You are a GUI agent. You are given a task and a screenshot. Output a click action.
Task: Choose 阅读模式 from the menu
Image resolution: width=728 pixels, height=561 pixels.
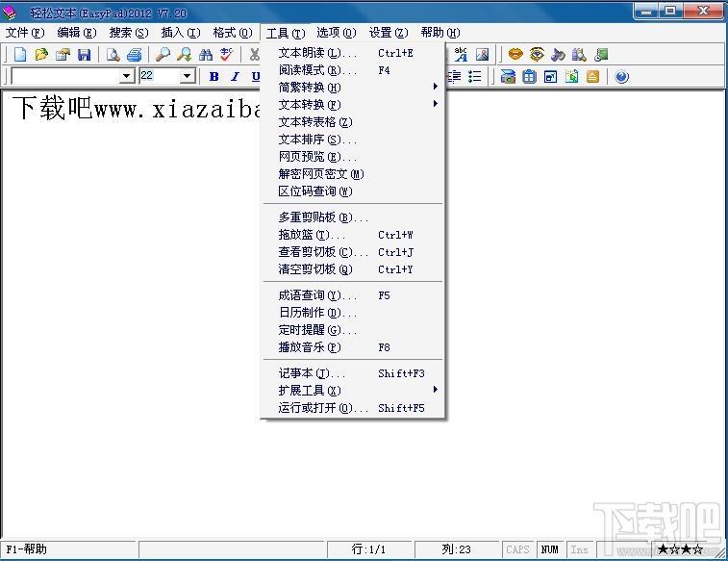tap(353, 70)
